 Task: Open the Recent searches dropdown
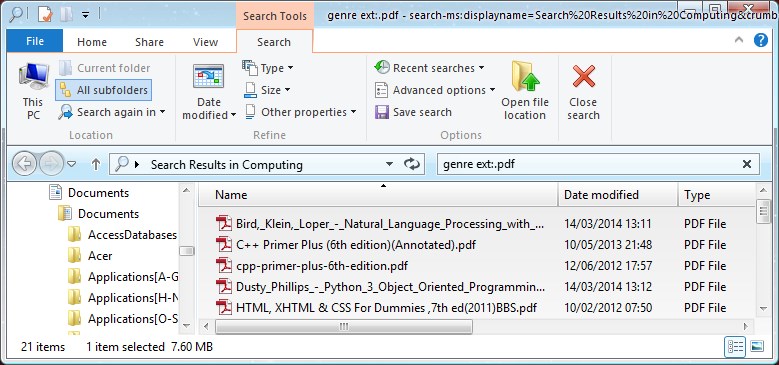coord(430,68)
